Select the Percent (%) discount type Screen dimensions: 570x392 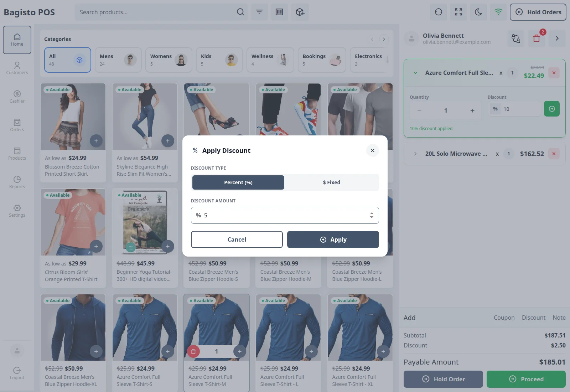click(238, 182)
